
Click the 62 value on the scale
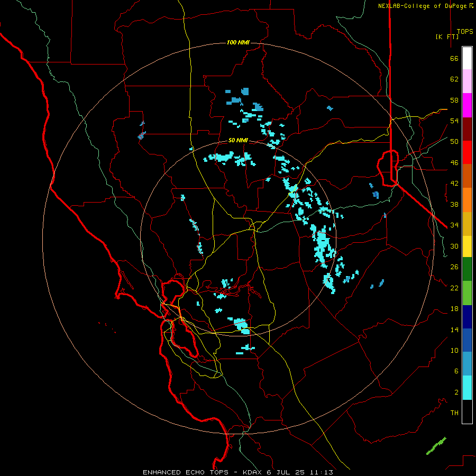pyautogui.click(x=454, y=79)
